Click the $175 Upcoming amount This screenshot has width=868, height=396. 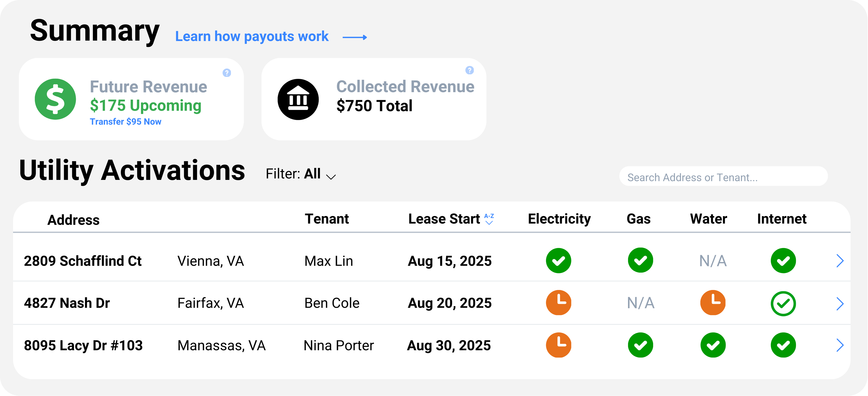[x=145, y=106]
